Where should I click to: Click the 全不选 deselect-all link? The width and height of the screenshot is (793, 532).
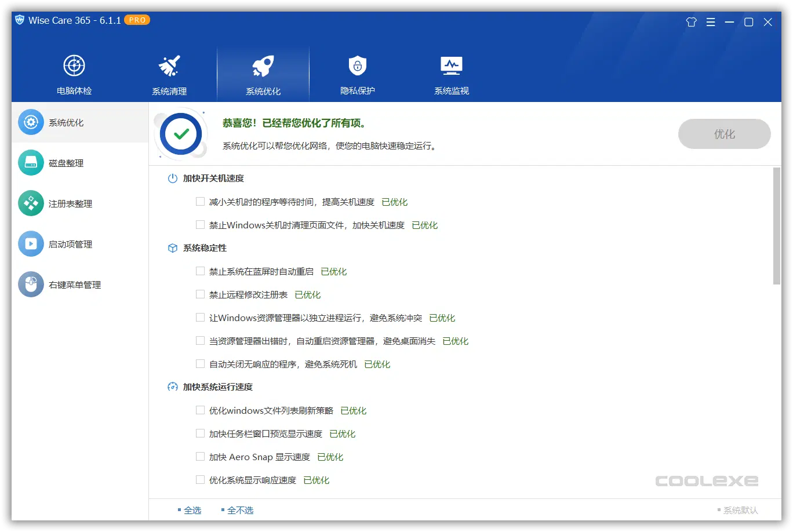[240, 511]
